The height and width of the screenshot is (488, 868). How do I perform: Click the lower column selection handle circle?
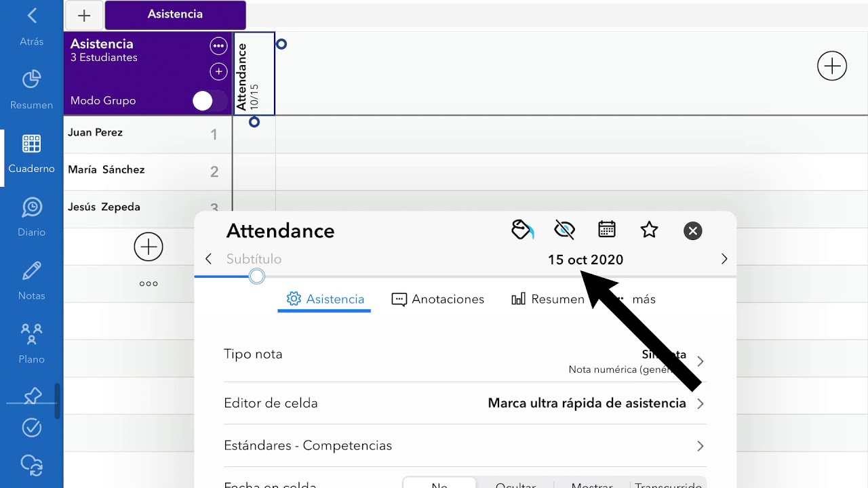pos(254,122)
